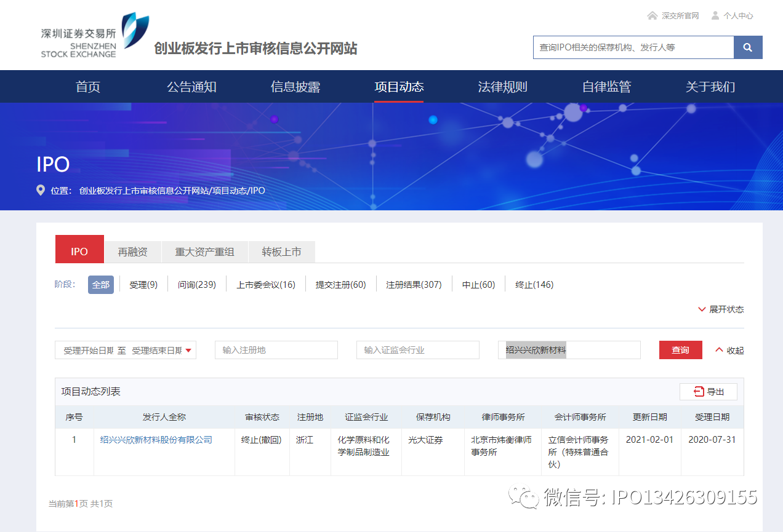Select 全部 stage filter

coord(101,285)
